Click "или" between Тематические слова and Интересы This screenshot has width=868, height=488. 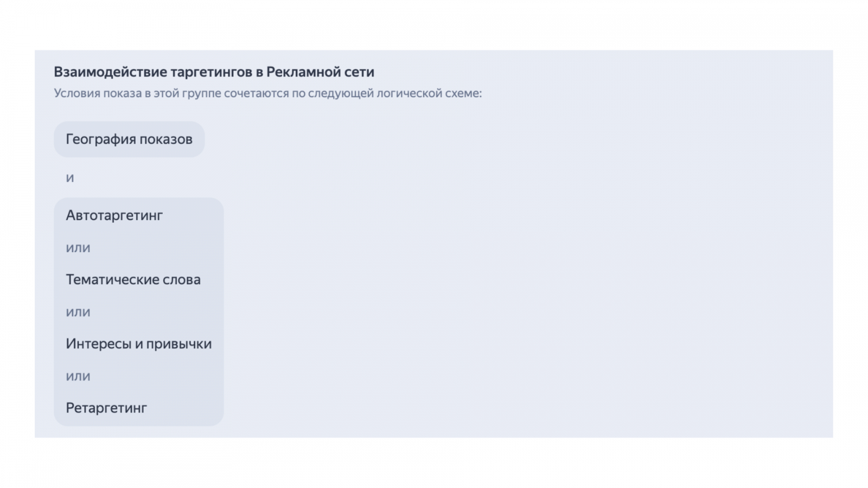tap(78, 312)
